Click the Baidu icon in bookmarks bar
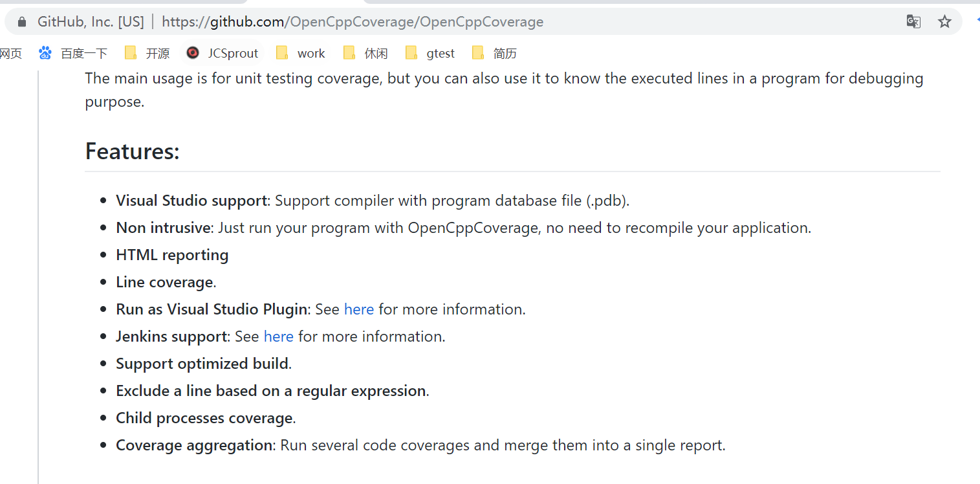This screenshot has height=484, width=980. tap(45, 52)
